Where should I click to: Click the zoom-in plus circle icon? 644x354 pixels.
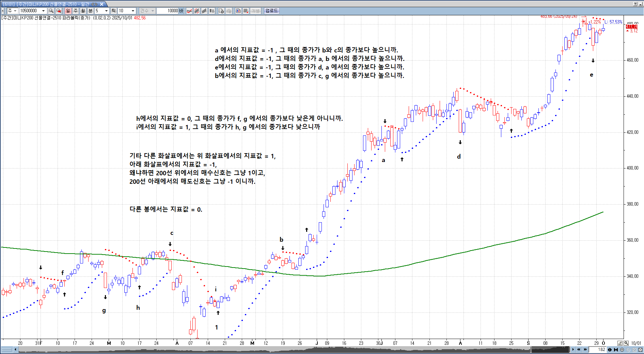coord(622,350)
